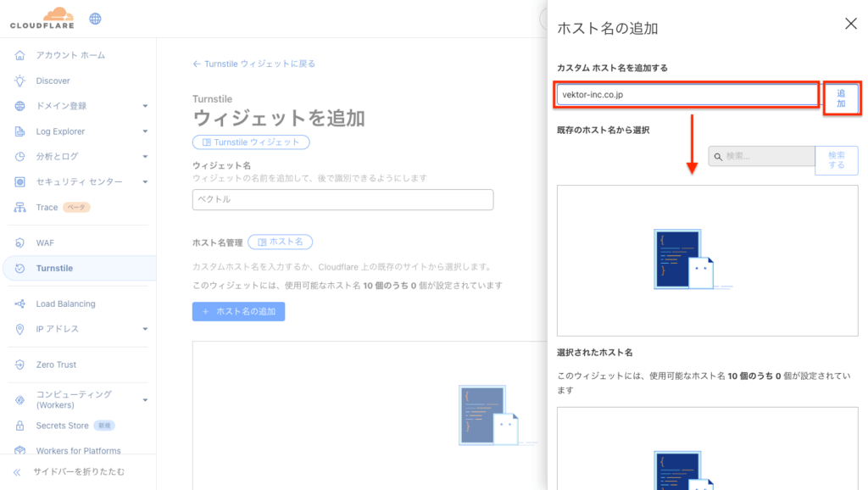868x490 pixels.
Task: Click the ドメイン登録 globe icon
Action: coord(20,106)
